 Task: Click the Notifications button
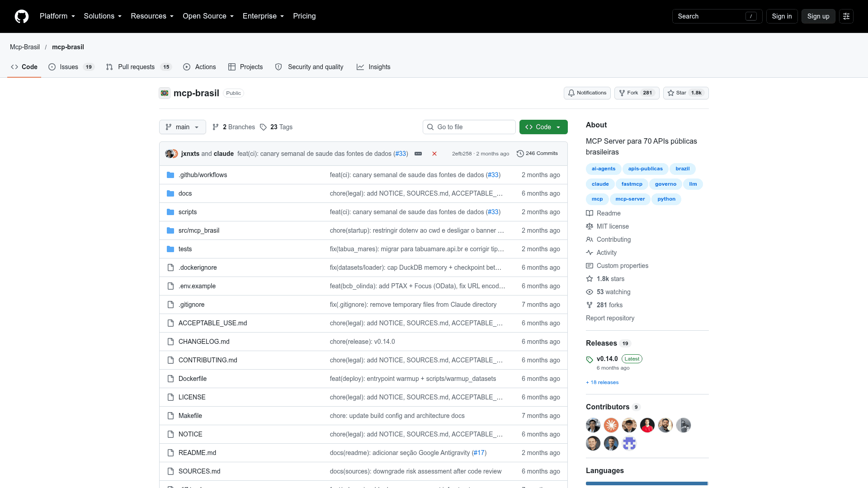(x=587, y=93)
